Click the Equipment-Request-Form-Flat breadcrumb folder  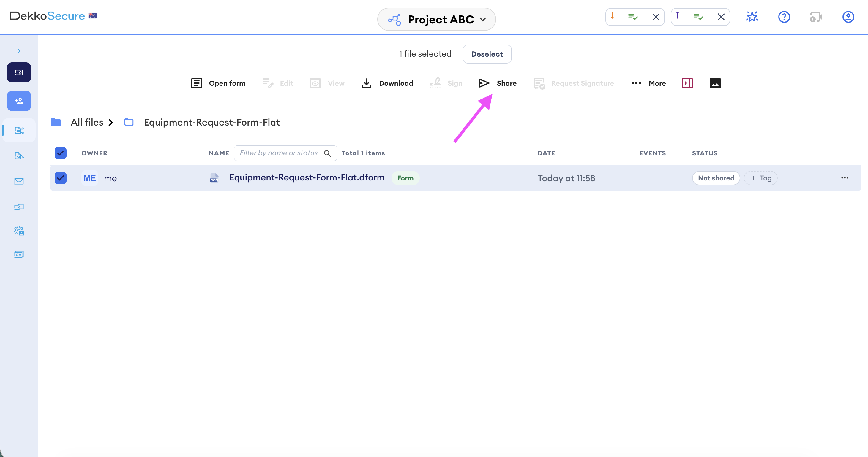[212, 122]
